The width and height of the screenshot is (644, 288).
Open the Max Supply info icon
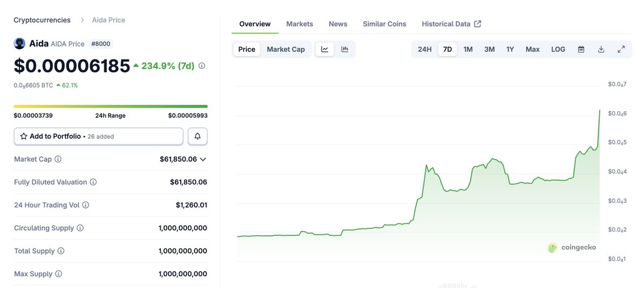click(x=58, y=274)
